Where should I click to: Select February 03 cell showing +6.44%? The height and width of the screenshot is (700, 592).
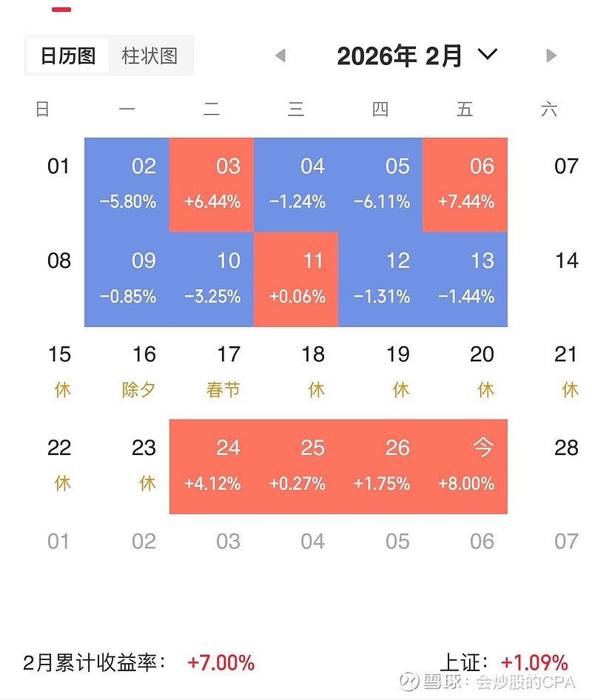click(x=212, y=184)
